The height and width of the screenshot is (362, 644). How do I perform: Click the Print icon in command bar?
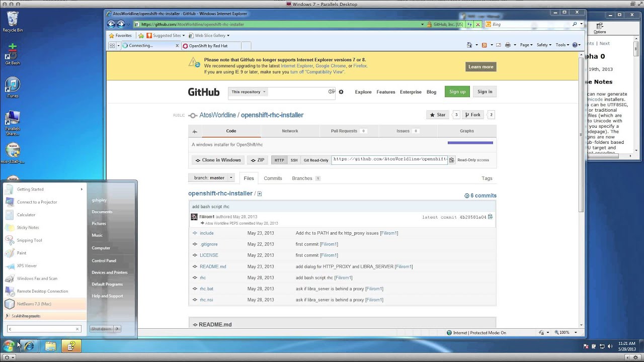pos(508,45)
